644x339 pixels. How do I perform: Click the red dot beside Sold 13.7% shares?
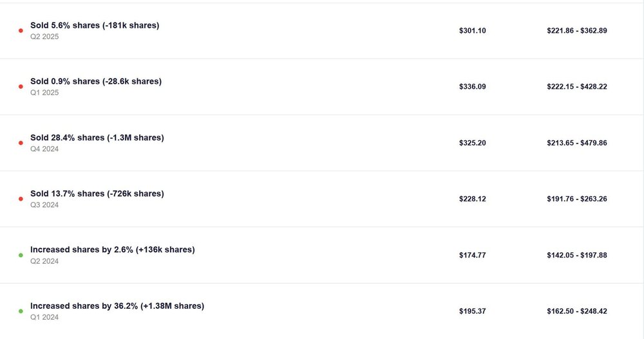pos(21,199)
